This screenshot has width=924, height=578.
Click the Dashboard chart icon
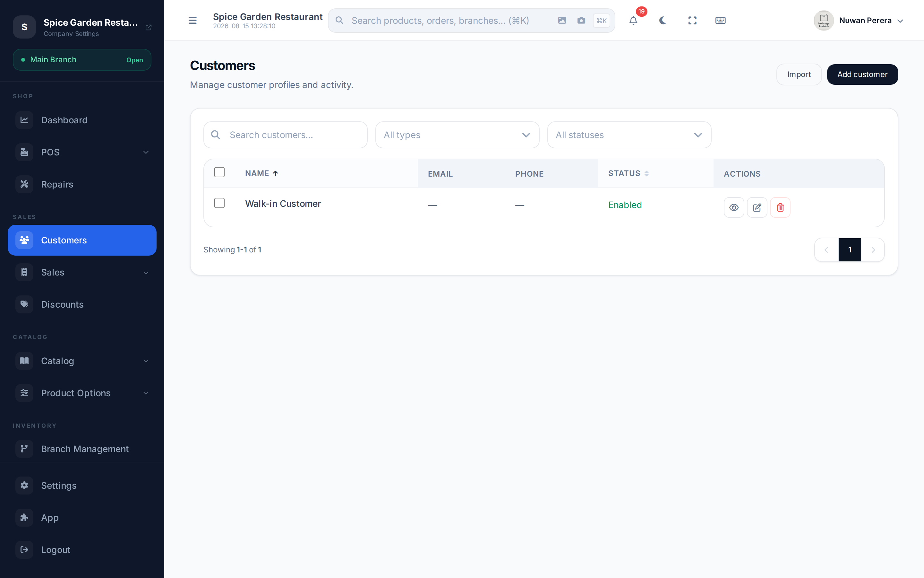[24, 120]
